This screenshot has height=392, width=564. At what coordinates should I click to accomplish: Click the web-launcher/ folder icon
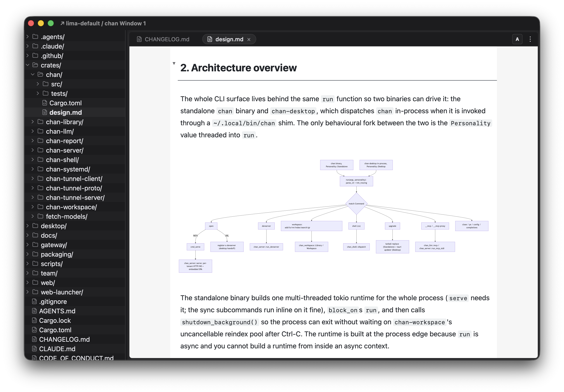(x=35, y=292)
